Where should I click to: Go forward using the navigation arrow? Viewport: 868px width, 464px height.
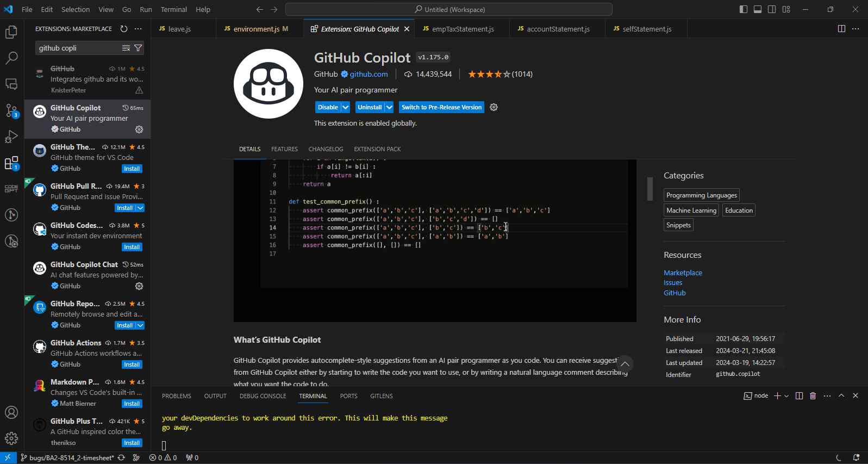274,9
